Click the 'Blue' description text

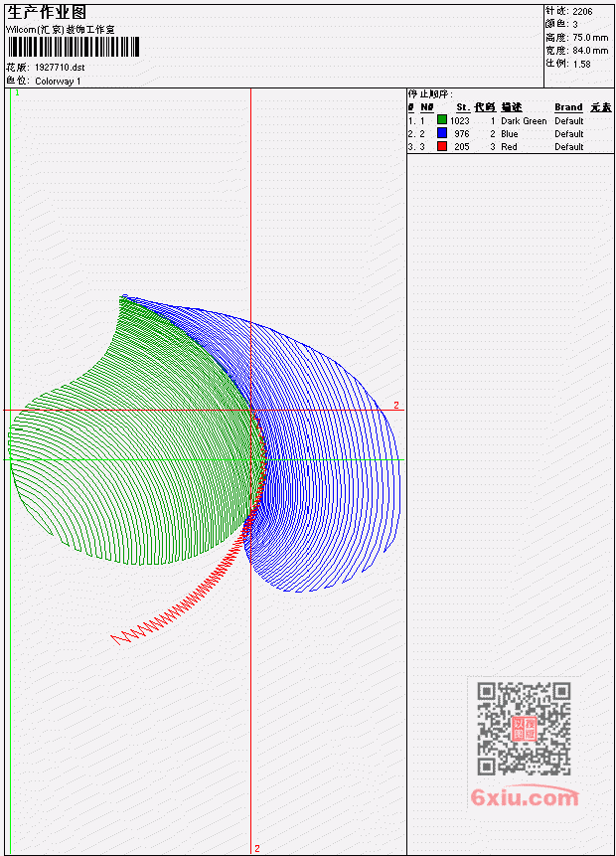tap(509, 134)
